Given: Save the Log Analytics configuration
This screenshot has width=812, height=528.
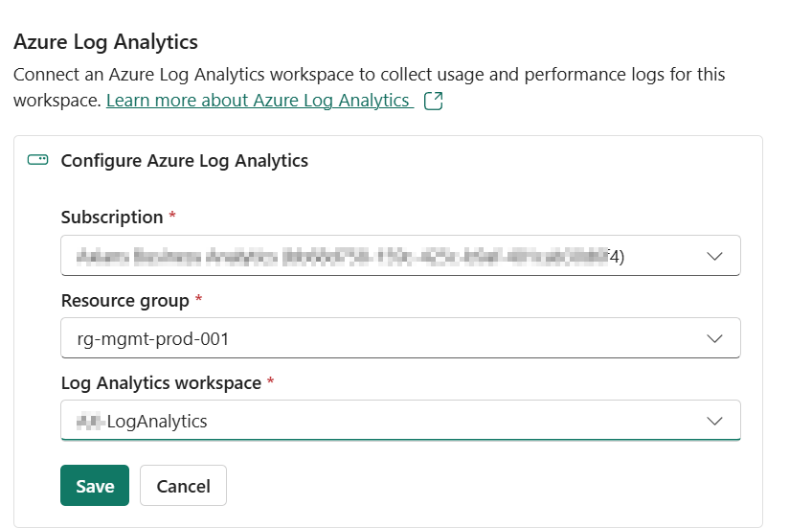Looking at the screenshot, I should pyautogui.click(x=95, y=486).
